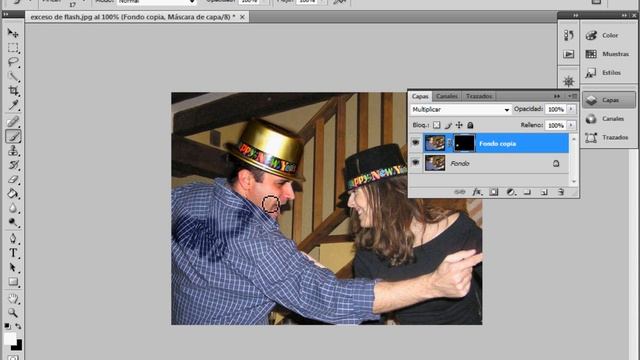This screenshot has height=360, width=640.
Task: Select the Eyedropper tool
Action: (x=13, y=105)
